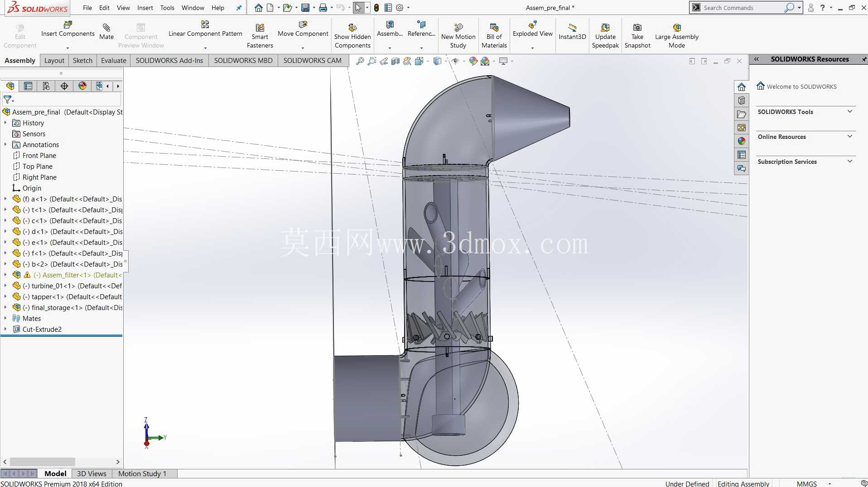Toggle the Select cursor tool
Image resolution: width=868 pixels, height=487 pixels.
[358, 8]
